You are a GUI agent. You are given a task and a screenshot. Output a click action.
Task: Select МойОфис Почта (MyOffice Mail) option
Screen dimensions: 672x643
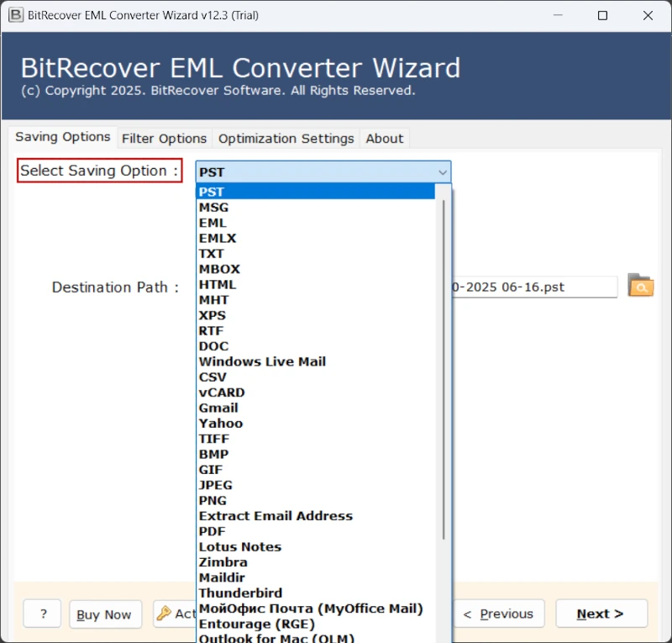pos(316,609)
